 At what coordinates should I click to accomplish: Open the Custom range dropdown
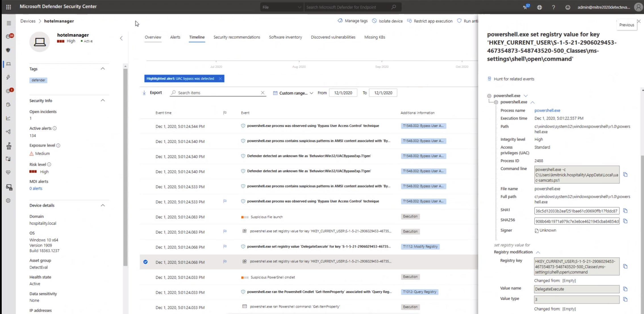click(x=293, y=93)
